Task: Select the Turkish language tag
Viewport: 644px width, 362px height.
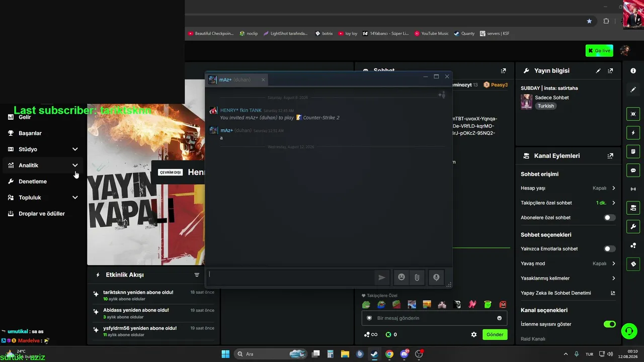Action: click(x=545, y=106)
